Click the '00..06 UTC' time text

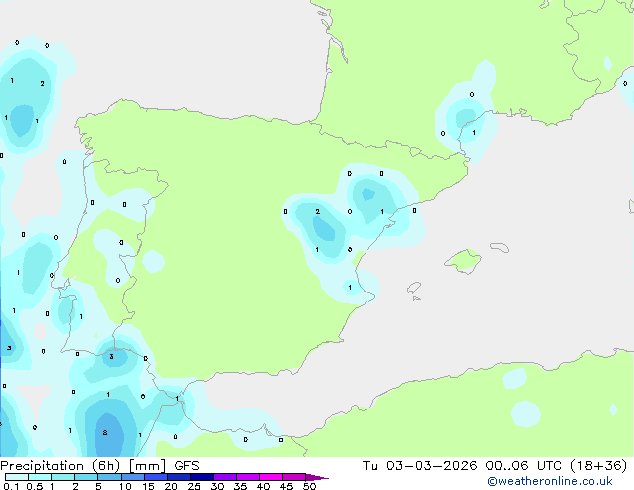524,466
